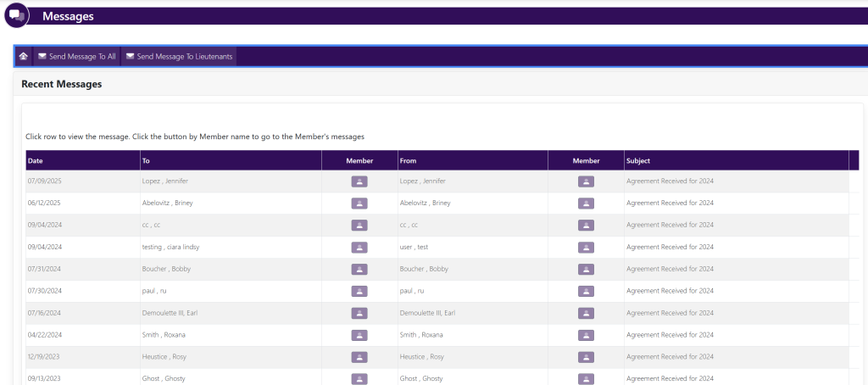Screen dimensions: 868x385
Task: Open Rosy Heustice's recipient member messages button
Action: (x=359, y=357)
